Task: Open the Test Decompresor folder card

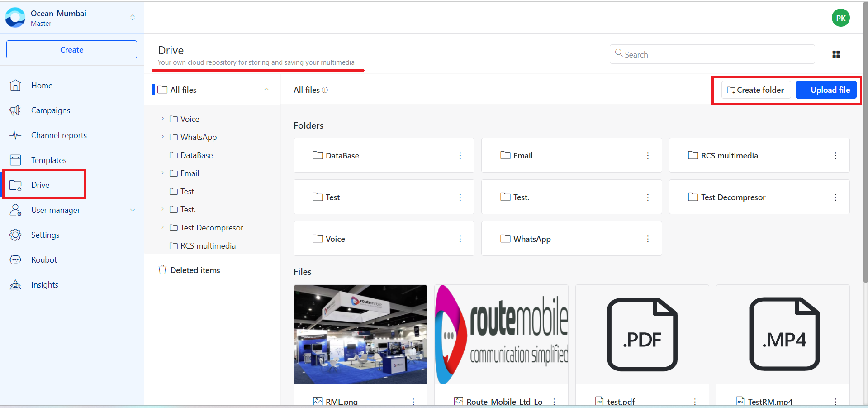Action: coord(759,197)
